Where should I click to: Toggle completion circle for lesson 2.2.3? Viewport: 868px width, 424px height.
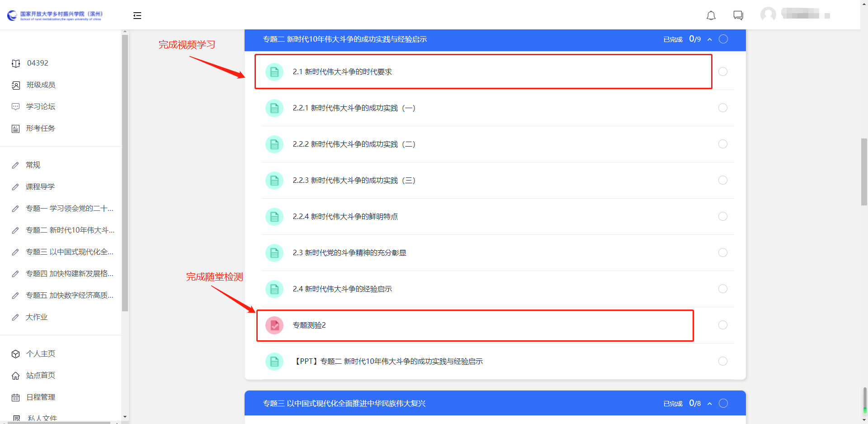click(x=723, y=180)
